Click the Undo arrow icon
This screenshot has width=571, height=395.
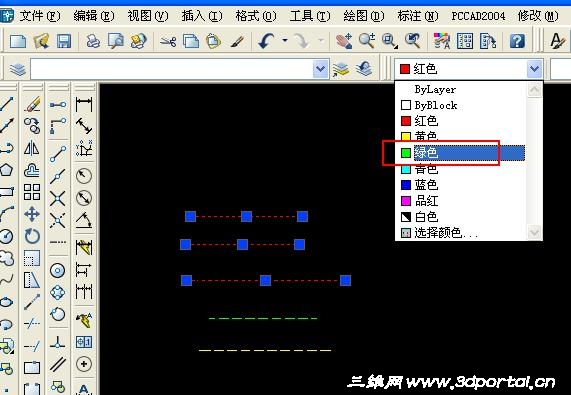pyautogui.click(x=267, y=41)
